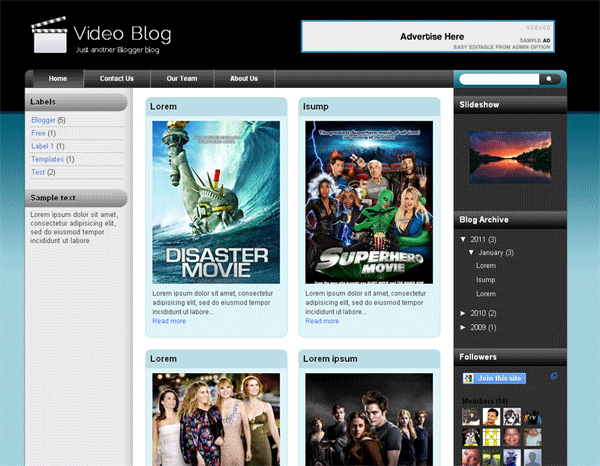Open the Twilight poster thumbnail

pos(369,420)
